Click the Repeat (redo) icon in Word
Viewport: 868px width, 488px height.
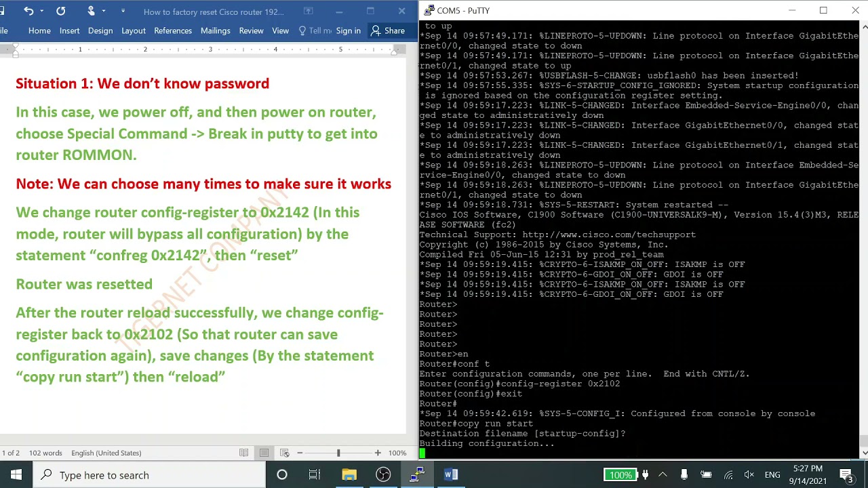(60, 11)
